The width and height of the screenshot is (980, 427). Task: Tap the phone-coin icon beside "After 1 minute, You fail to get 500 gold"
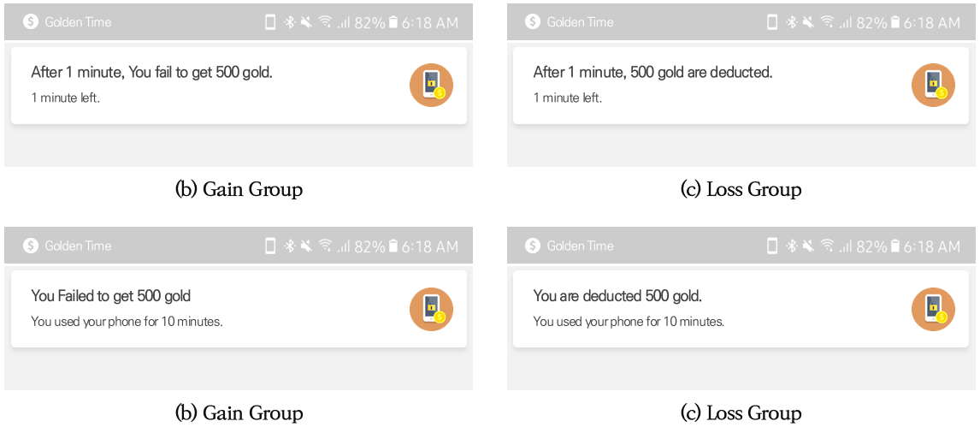coord(431,85)
